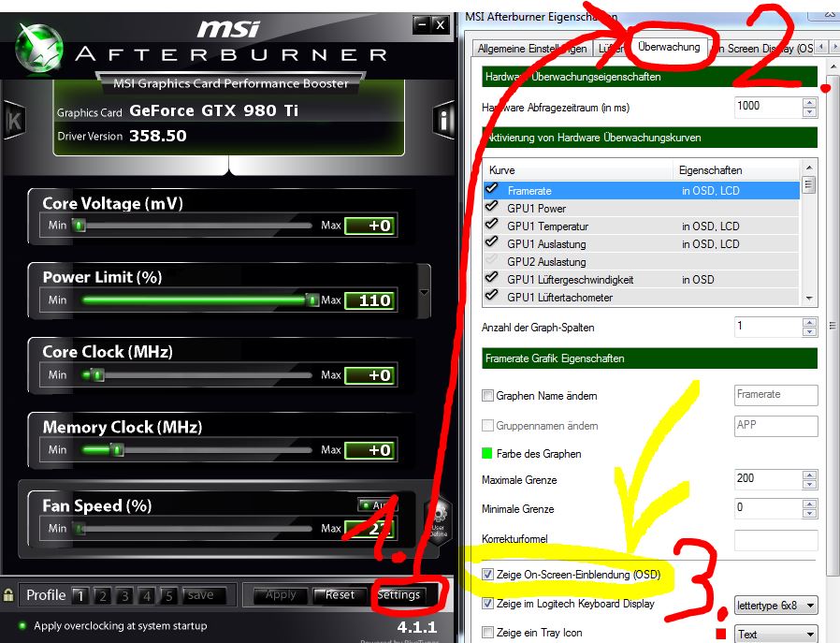Open the information i side button

[443, 121]
